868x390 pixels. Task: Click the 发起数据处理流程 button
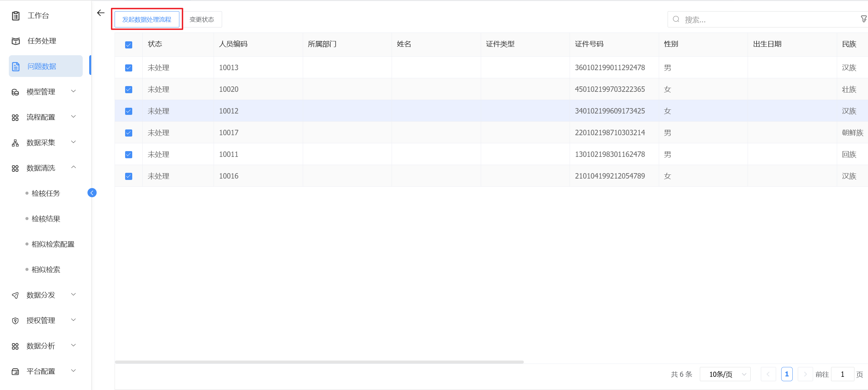147,19
